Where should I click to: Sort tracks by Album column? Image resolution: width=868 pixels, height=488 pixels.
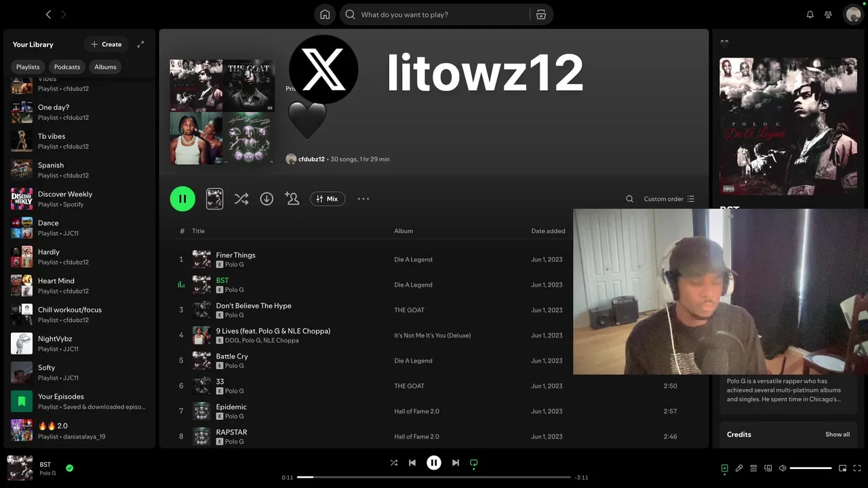403,231
